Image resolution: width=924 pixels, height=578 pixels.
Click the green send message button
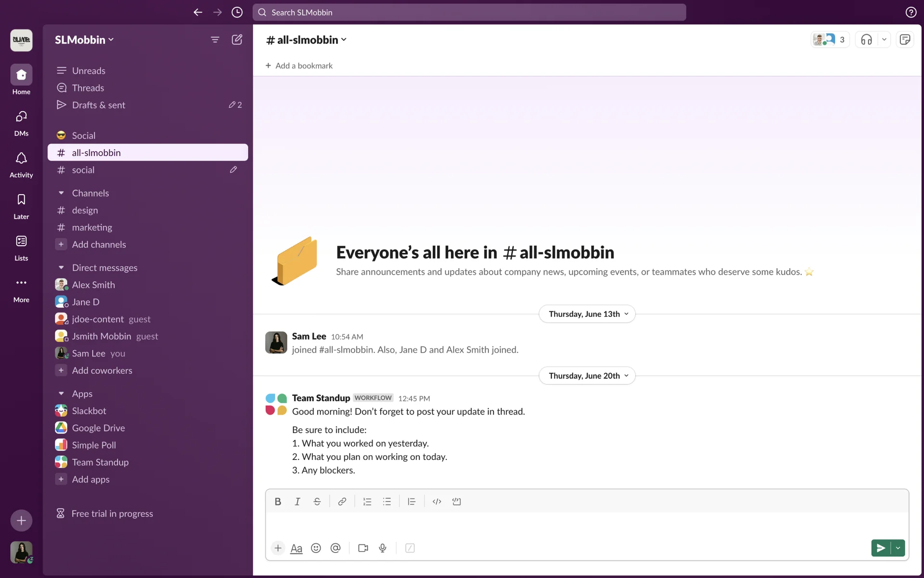[x=881, y=548]
